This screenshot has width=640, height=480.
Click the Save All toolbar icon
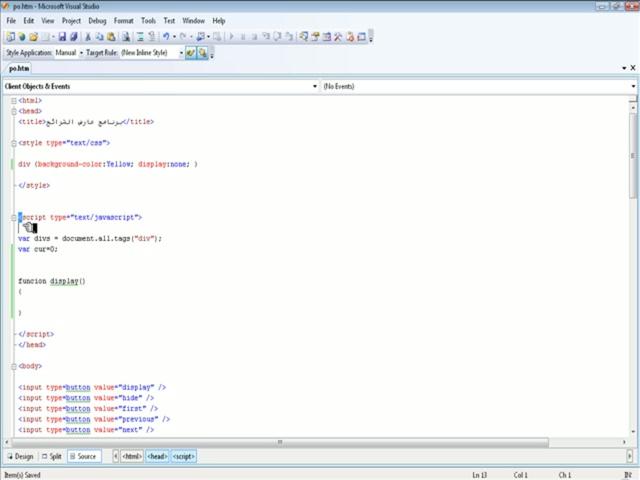tap(74, 37)
